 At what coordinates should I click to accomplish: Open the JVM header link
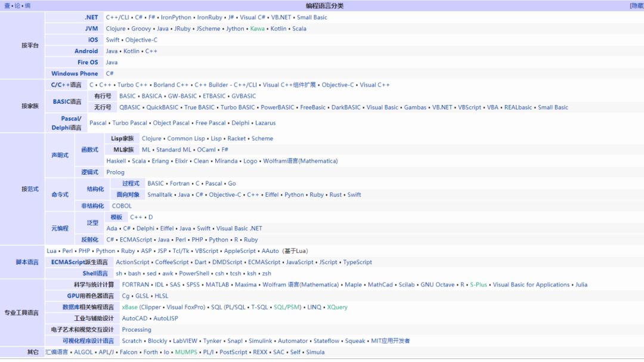(x=92, y=29)
